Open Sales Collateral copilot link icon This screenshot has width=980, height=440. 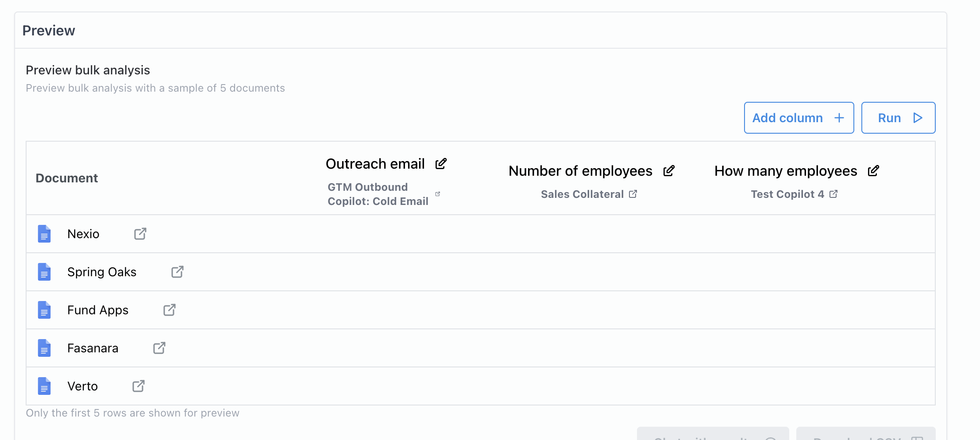tap(633, 194)
